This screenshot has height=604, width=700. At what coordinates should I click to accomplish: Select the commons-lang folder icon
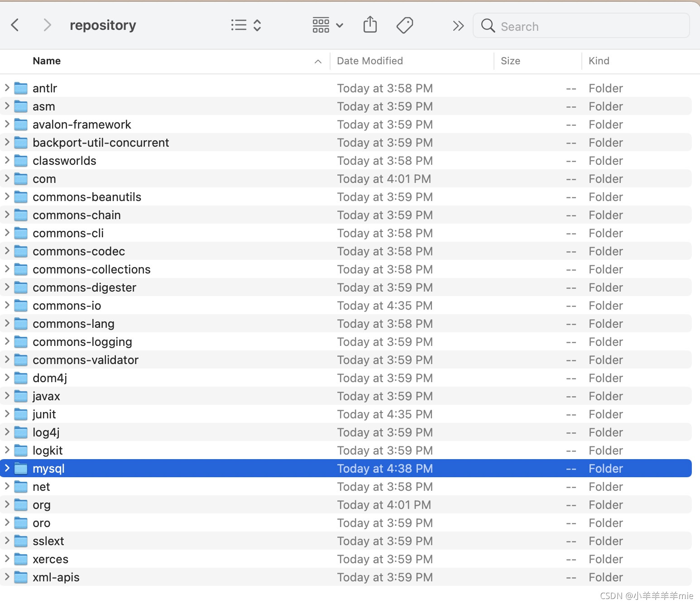pos(21,323)
